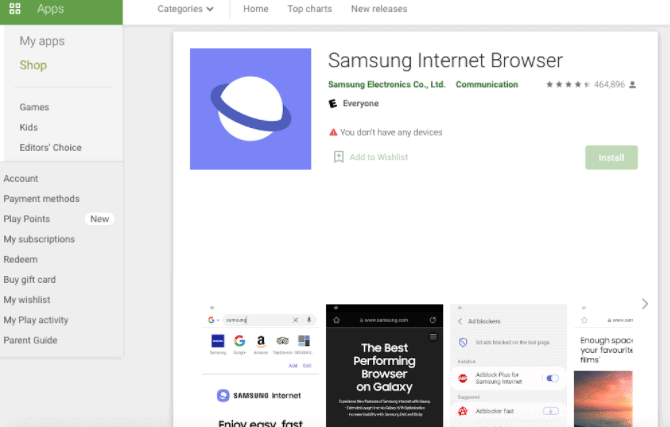
Task: Open Games section
Action: pyautogui.click(x=34, y=107)
